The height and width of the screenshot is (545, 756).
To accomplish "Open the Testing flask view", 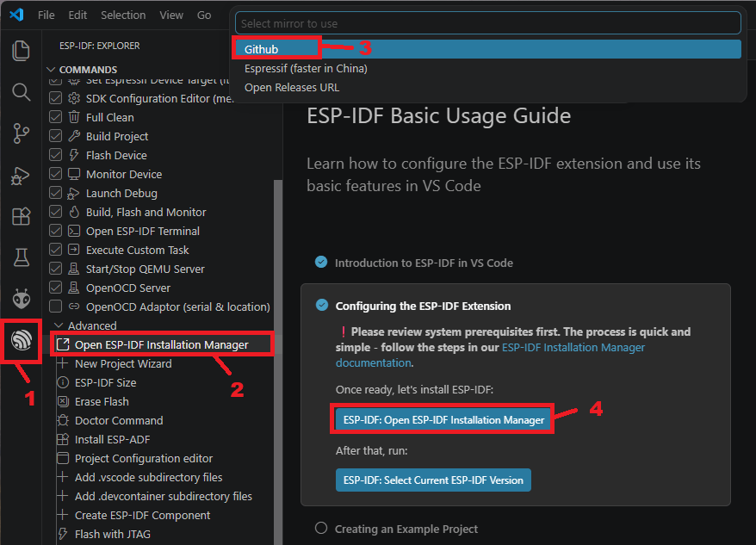I will (21, 257).
